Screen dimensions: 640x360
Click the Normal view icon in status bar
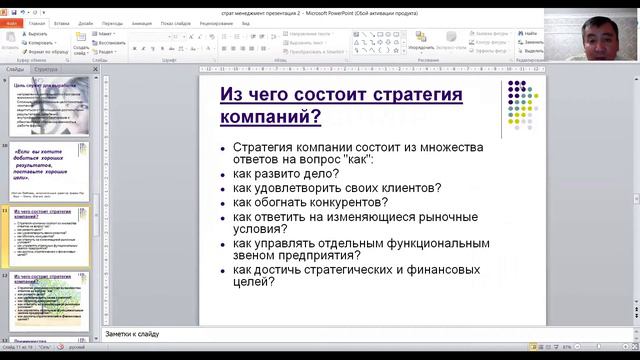(x=533, y=347)
